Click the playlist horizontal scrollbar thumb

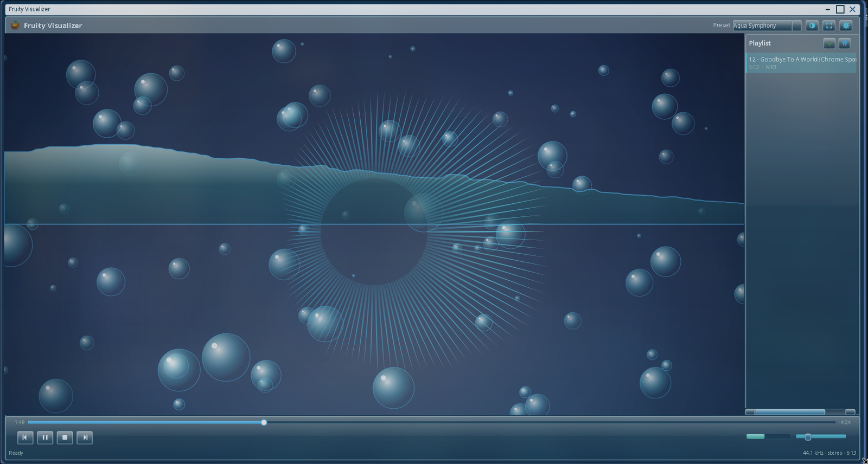tap(789, 412)
